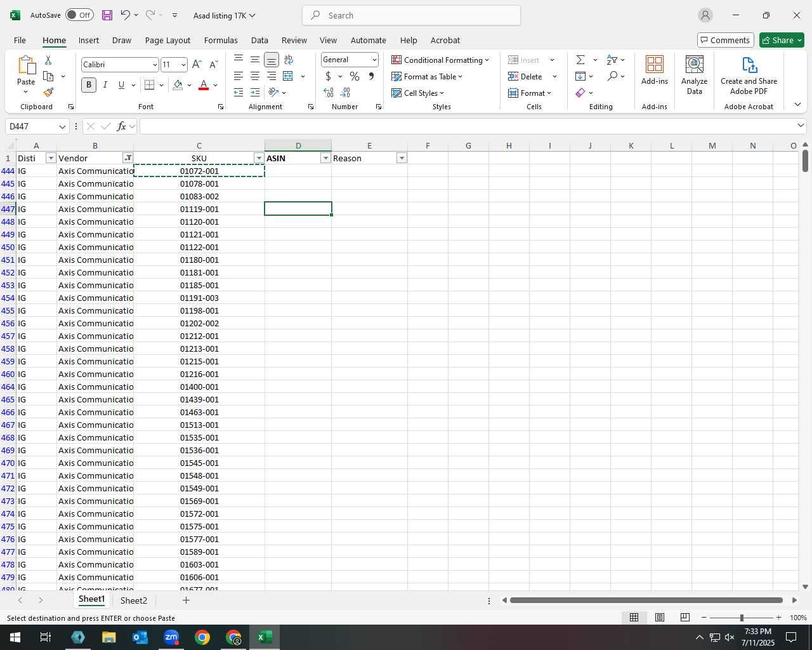Click the Comments button
The width and height of the screenshot is (812, 650).
[725, 40]
